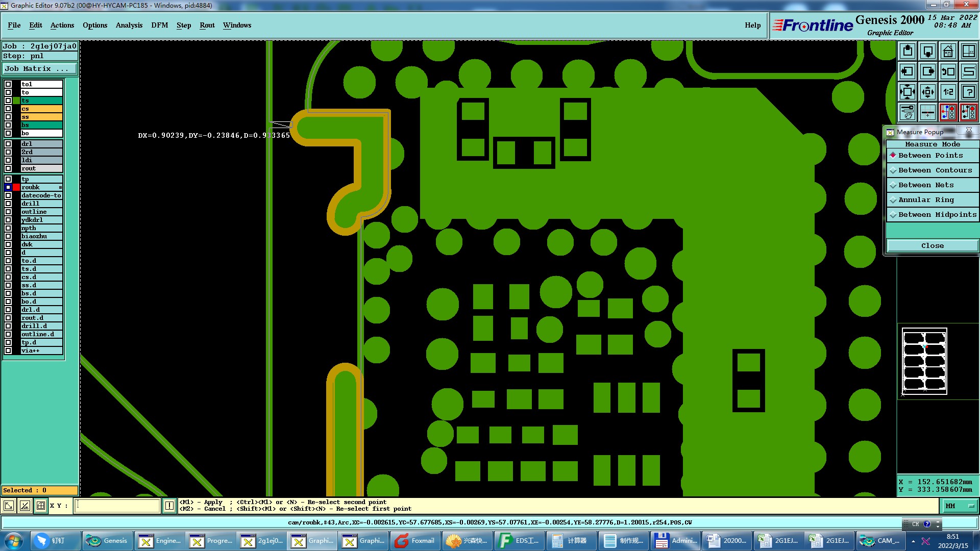Viewport: 980px width, 551px height.
Task: Click the red roubk layer color swatch
Action: (x=16, y=187)
